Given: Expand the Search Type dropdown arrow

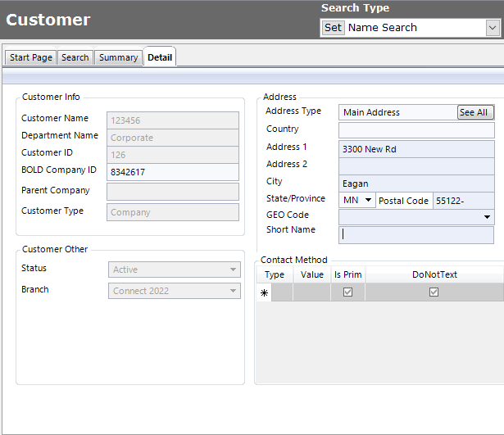Looking at the screenshot, I should point(493,28).
